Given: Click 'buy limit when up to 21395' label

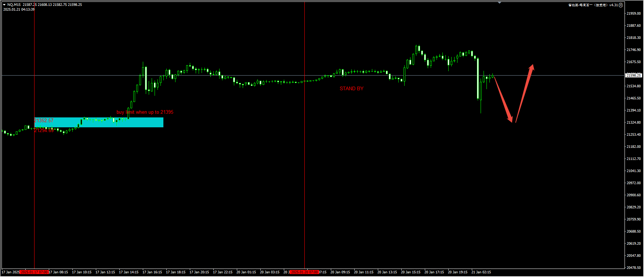Looking at the screenshot, I should tap(145, 112).
